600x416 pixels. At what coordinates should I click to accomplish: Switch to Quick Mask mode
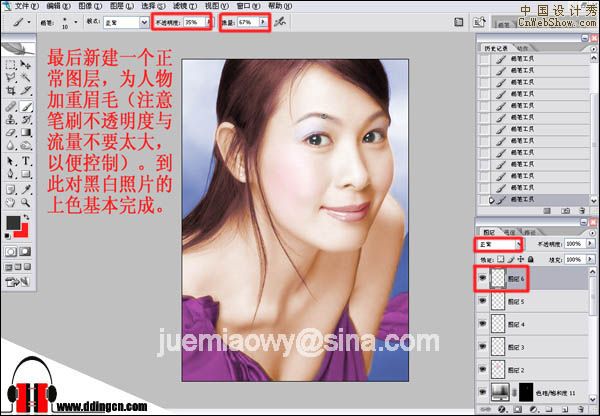(25, 251)
